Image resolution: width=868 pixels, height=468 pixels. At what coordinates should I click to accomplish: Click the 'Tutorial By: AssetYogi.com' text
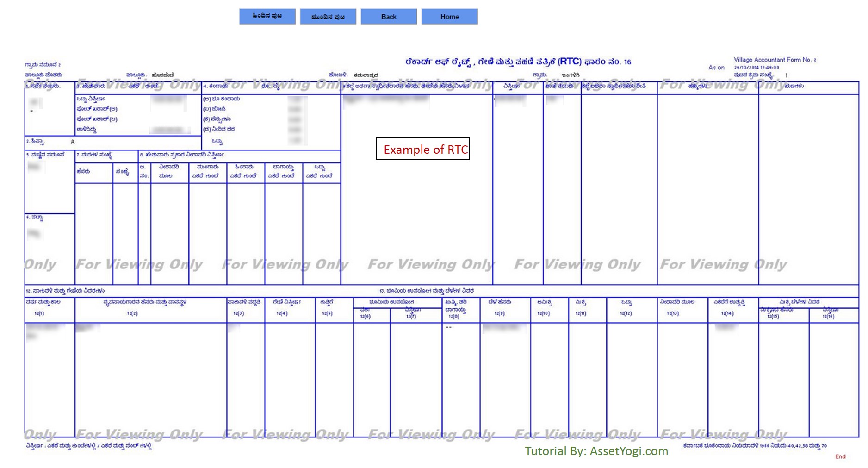point(596,451)
